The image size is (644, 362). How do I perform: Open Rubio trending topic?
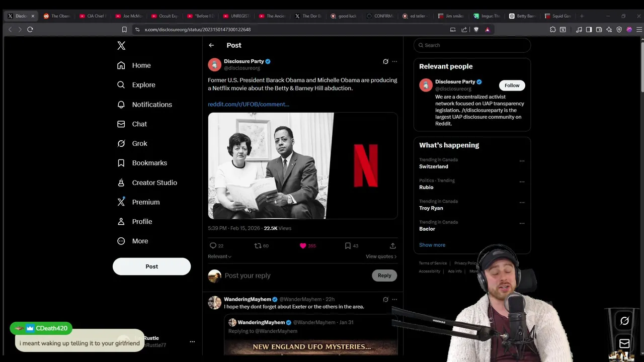(426, 187)
